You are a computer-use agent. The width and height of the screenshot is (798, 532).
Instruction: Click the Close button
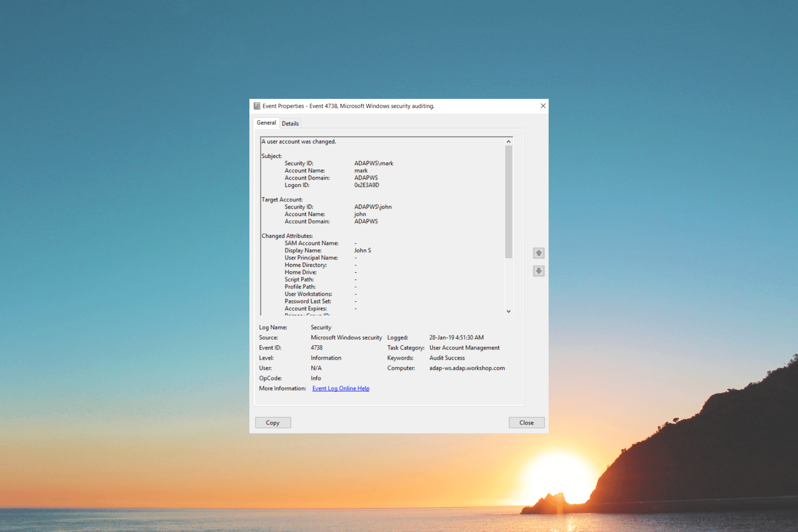(x=526, y=423)
